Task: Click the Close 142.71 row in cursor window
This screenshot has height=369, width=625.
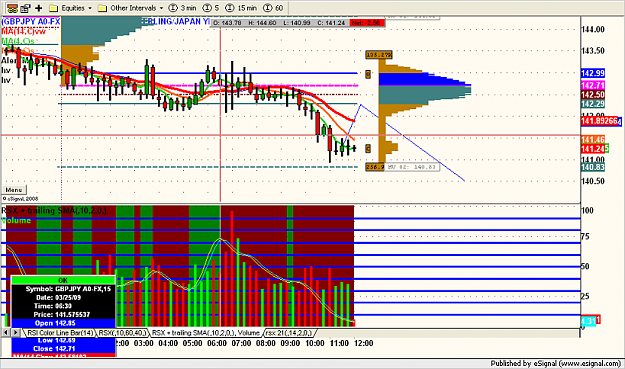Action: click(x=63, y=349)
